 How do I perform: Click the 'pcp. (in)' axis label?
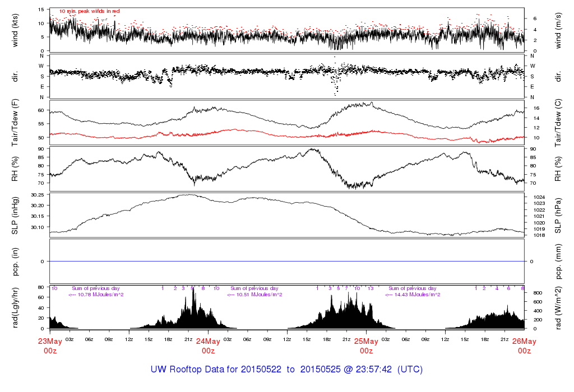point(15,262)
